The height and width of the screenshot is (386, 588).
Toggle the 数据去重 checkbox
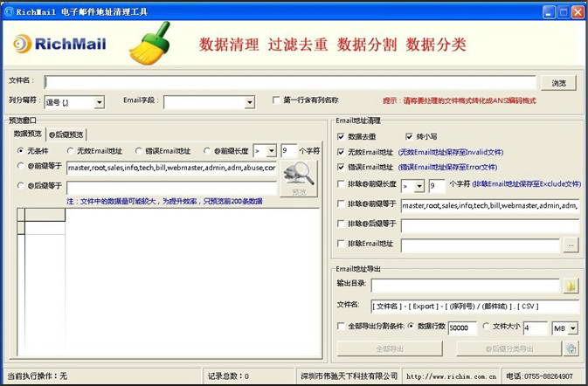click(x=341, y=136)
